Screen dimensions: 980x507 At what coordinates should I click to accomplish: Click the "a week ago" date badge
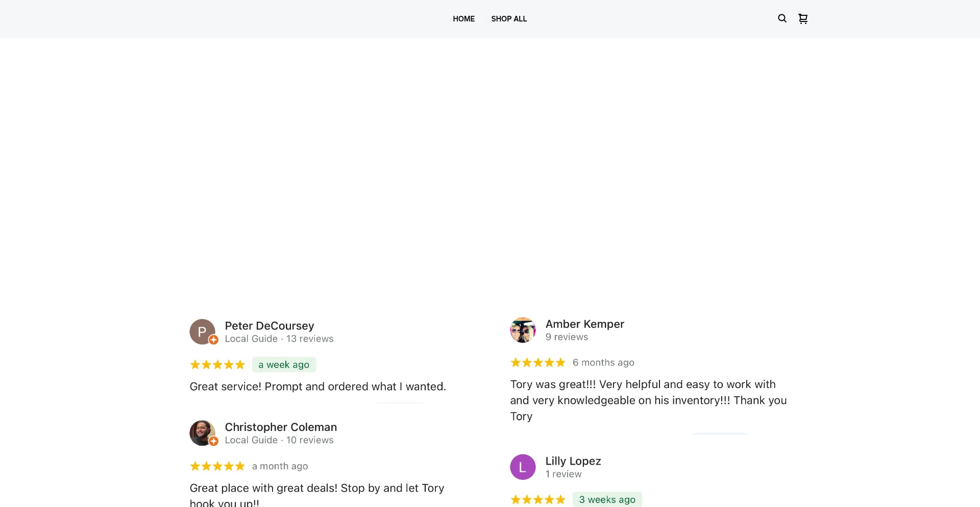pyautogui.click(x=284, y=365)
